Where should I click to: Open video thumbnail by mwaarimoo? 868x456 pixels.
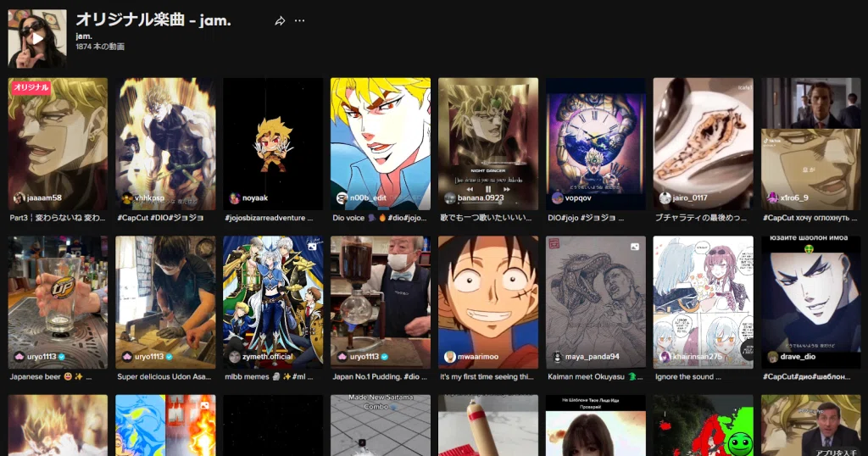[487, 302]
